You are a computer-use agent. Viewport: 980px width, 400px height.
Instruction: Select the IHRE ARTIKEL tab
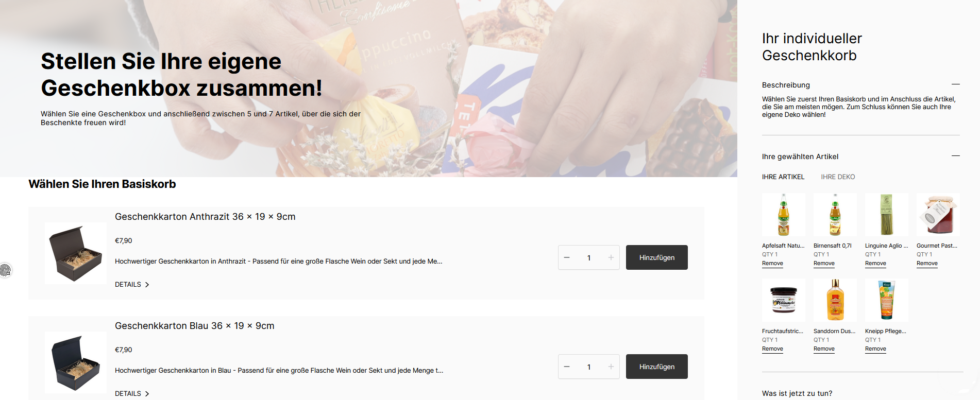783,177
